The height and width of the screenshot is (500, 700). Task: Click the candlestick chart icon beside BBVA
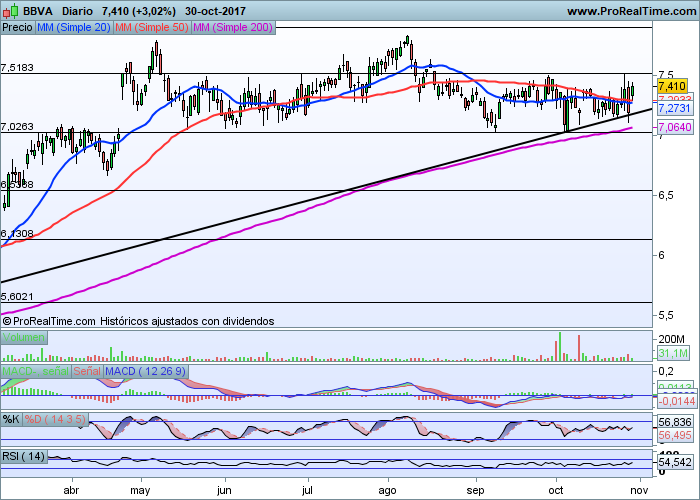pyautogui.click(x=10, y=10)
